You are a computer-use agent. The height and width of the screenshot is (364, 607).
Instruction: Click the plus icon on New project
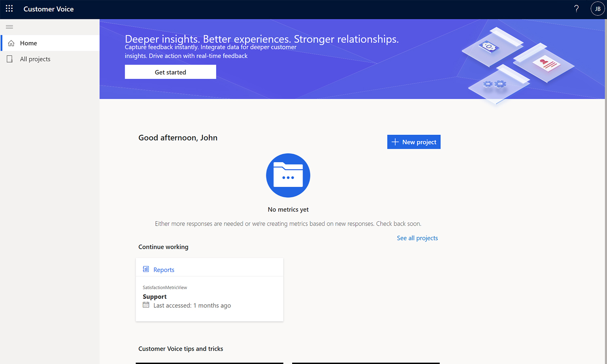395,142
